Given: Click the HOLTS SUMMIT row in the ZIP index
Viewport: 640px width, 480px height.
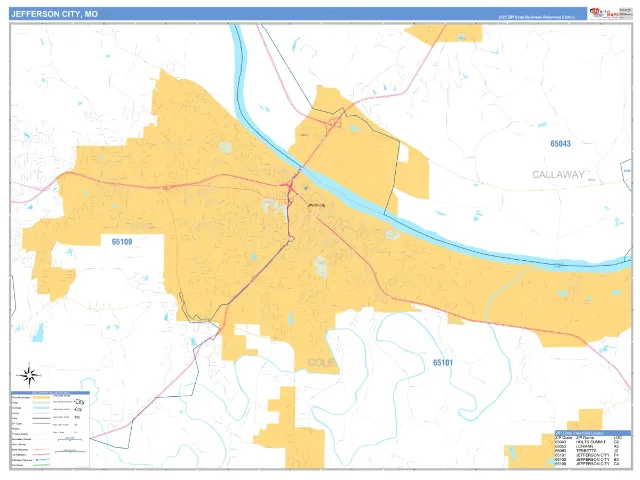Looking at the screenshot, I should [588, 442].
